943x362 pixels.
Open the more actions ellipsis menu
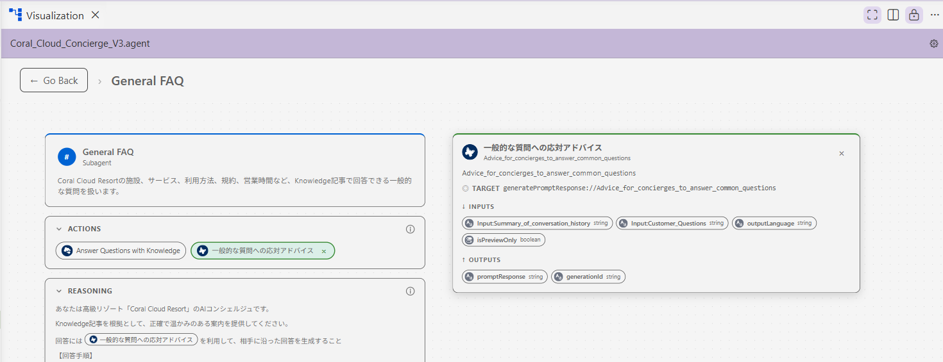coord(934,15)
